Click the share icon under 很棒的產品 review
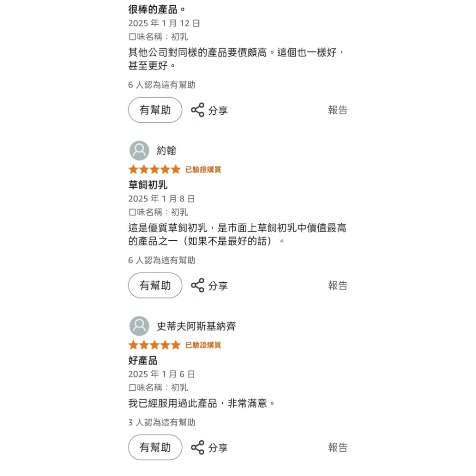The width and height of the screenshot is (476, 476). (197, 110)
